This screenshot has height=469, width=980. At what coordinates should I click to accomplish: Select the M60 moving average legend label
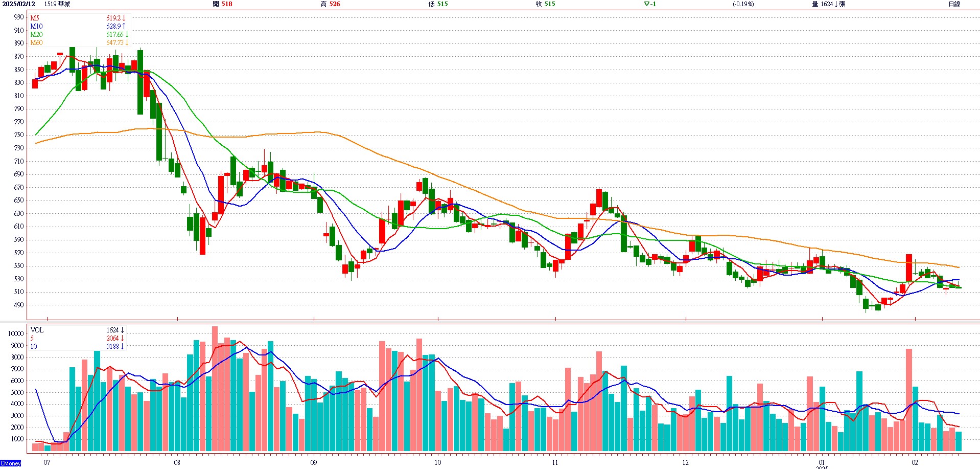(x=36, y=42)
